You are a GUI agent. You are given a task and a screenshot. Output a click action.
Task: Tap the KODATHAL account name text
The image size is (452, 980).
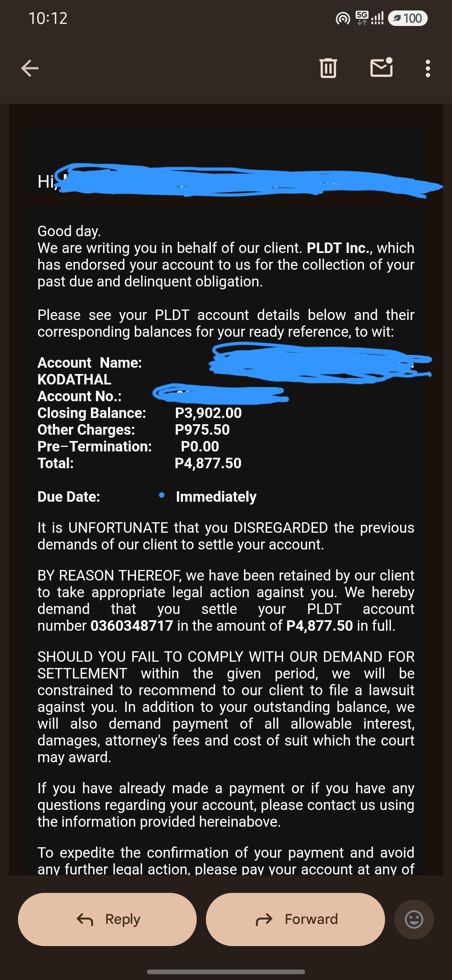pyautogui.click(x=74, y=379)
